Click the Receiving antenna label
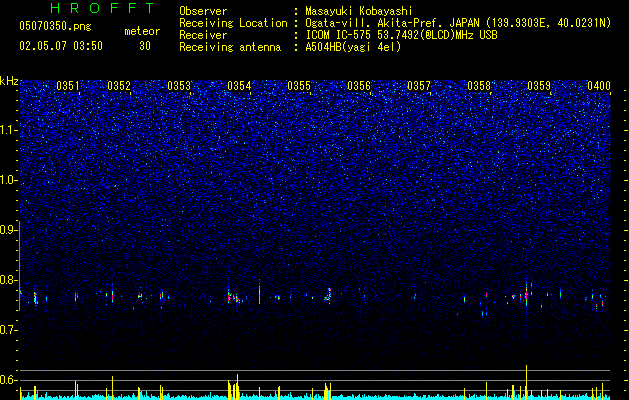The height and width of the screenshot is (400, 629). pyautogui.click(x=230, y=47)
